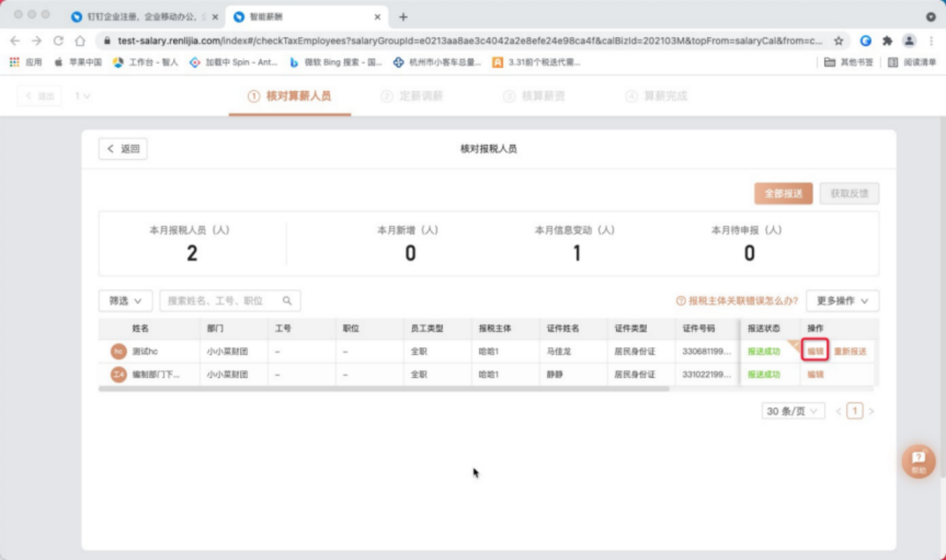Change the 30 条/页 page size selector
This screenshot has width=946, height=560.
792,411
